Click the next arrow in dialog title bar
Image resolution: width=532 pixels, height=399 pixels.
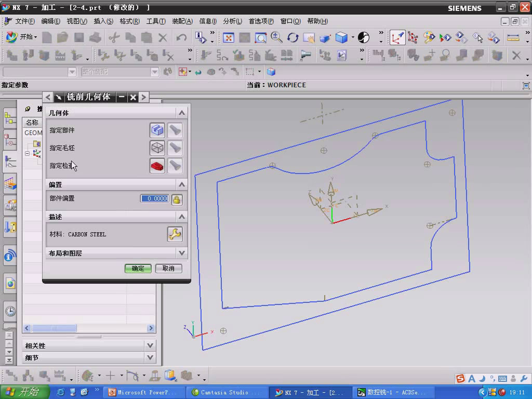click(144, 97)
